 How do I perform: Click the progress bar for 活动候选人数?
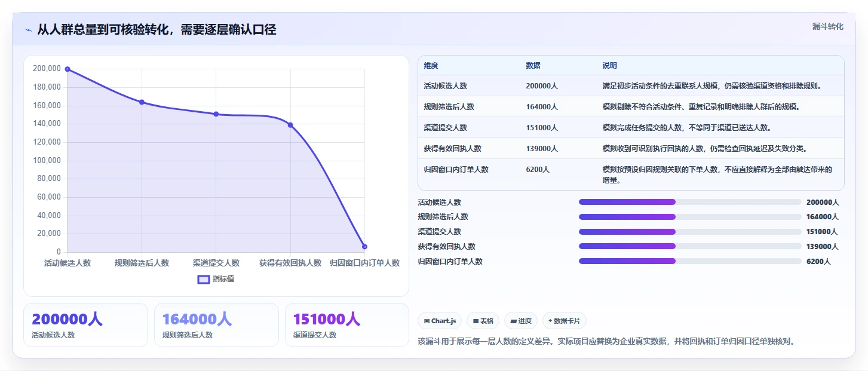click(690, 202)
